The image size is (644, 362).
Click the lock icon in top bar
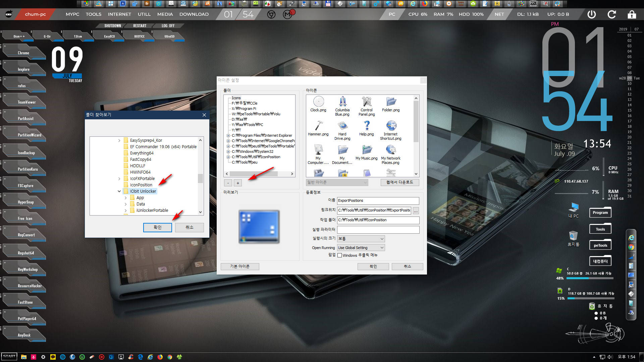[632, 14]
